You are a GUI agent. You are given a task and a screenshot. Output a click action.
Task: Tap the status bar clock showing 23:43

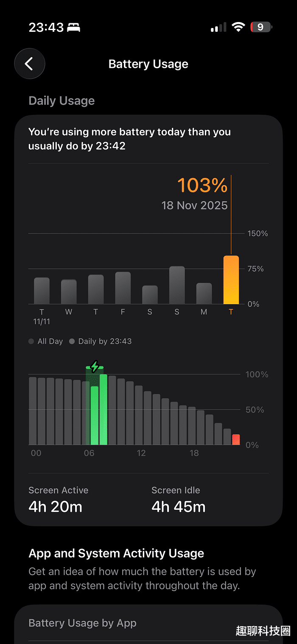(x=46, y=28)
